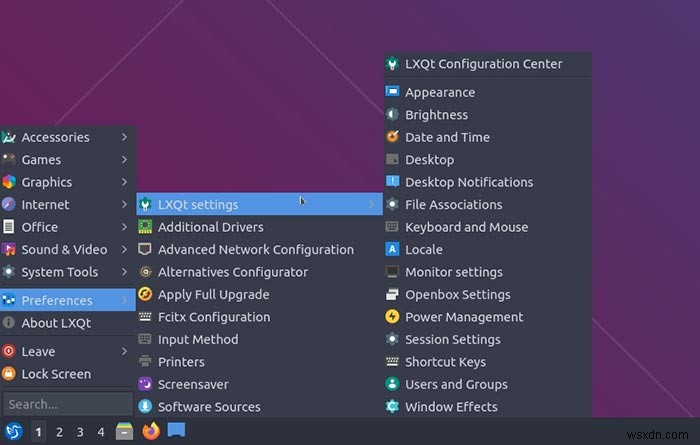Switch to workspace 2
The image size is (700, 445).
click(59, 432)
